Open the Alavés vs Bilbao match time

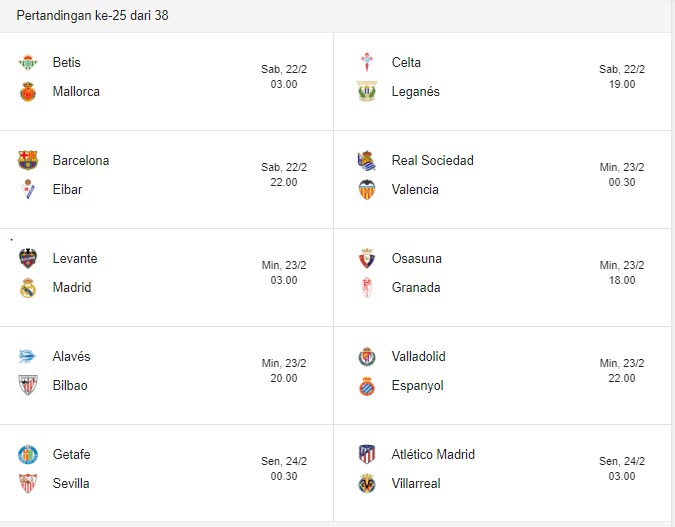pyautogui.click(x=284, y=378)
